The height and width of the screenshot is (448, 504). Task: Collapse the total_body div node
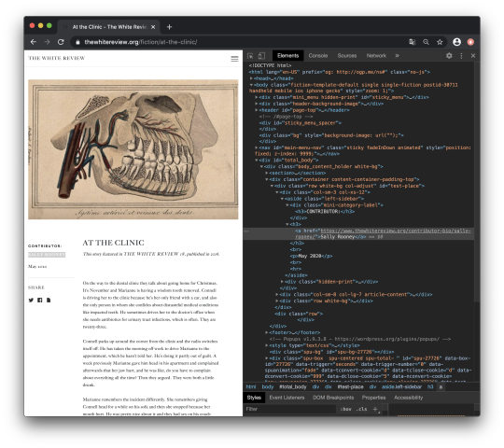[x=257, y=160]
